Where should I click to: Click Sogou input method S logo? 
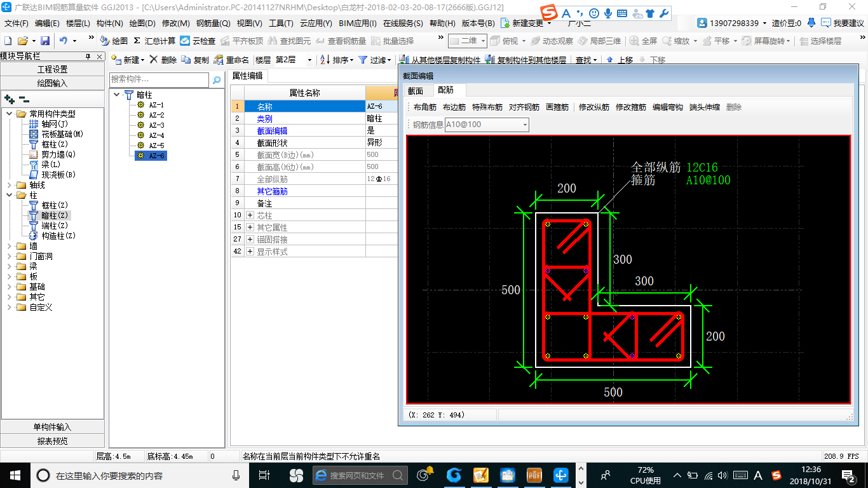click(549, 13)
